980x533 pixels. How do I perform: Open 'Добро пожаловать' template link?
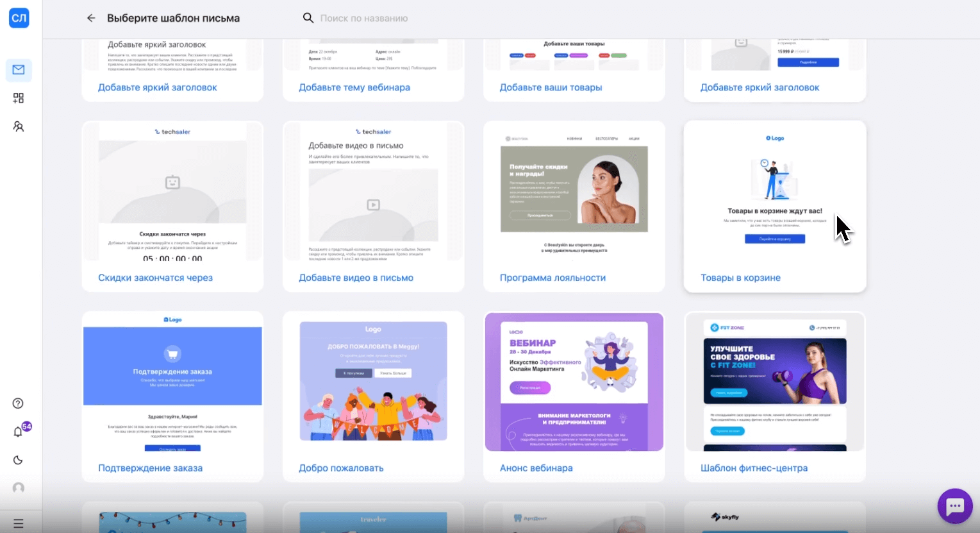coord(341,468)
